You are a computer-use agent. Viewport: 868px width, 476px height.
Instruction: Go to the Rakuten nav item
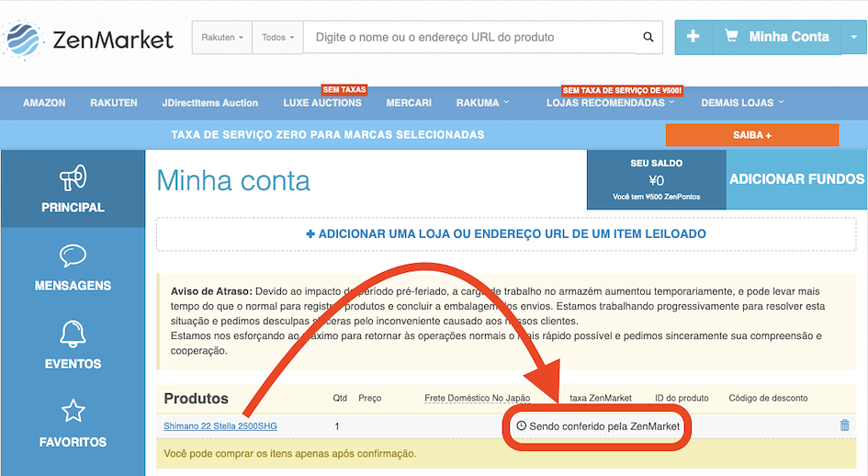[x=114, y=103]
